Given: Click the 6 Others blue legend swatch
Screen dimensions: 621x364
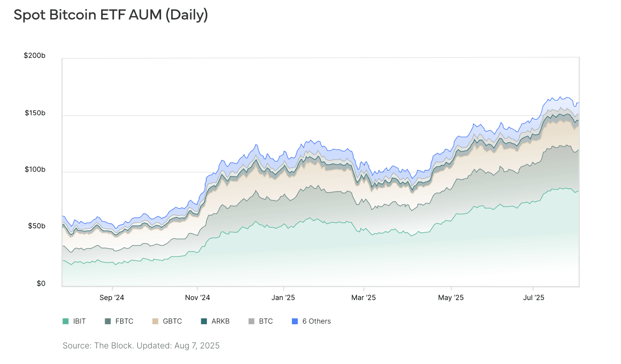Looking at the screenshot, I should [295, 321].
